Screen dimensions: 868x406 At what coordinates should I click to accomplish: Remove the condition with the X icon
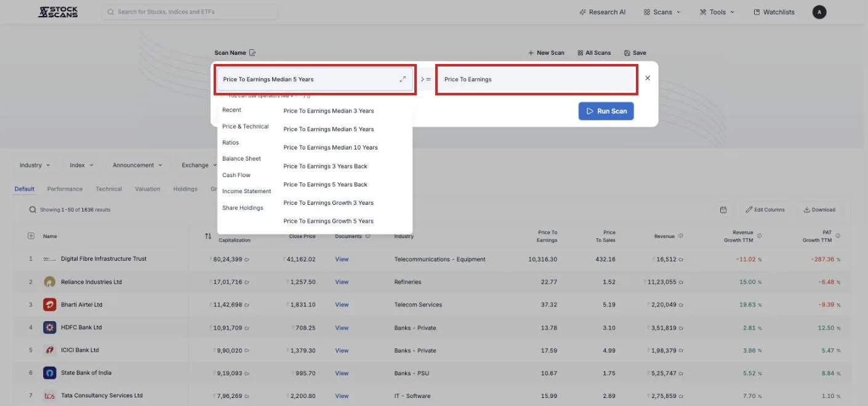(648, 78)
